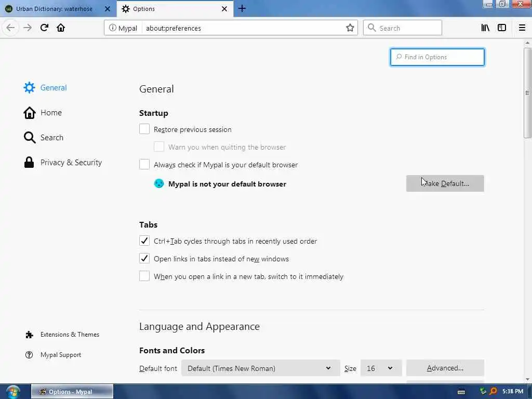
Task: Click Extensions puzzle piece icon
Action: (x=29, y=335)
